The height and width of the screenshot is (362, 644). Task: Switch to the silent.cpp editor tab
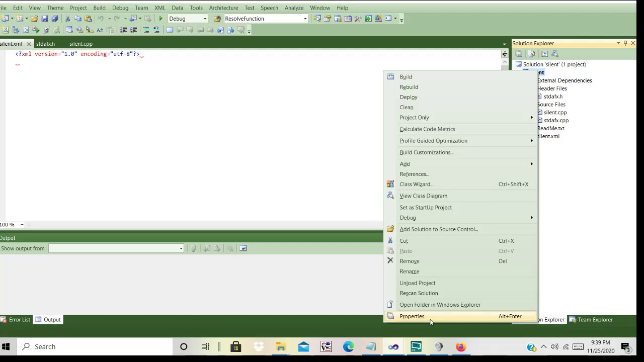(x=81, y=44)
